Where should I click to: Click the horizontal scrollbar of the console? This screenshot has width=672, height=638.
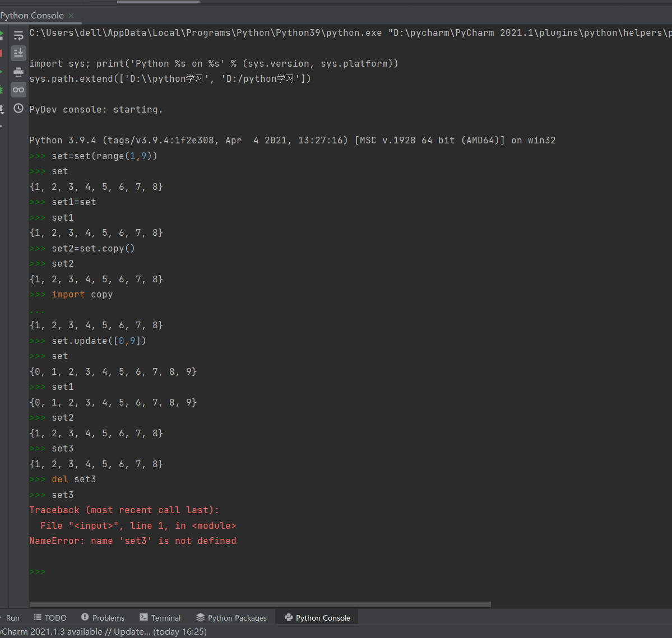point(260,604)
